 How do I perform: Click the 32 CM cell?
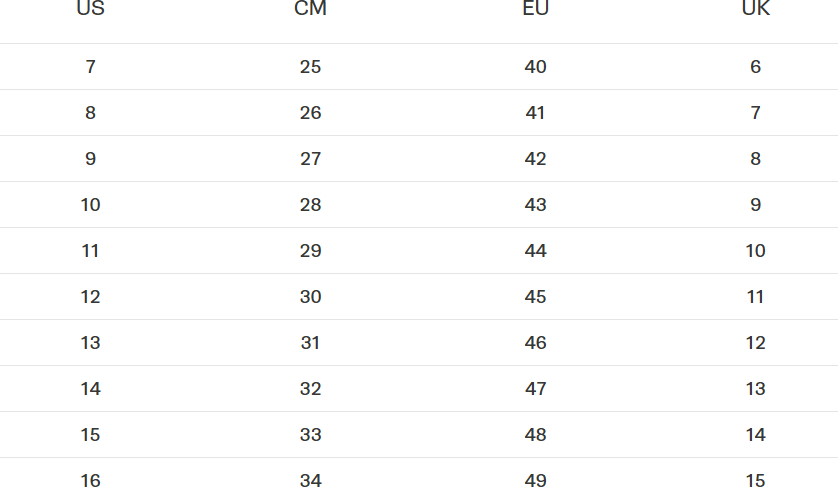pos(310,389)
